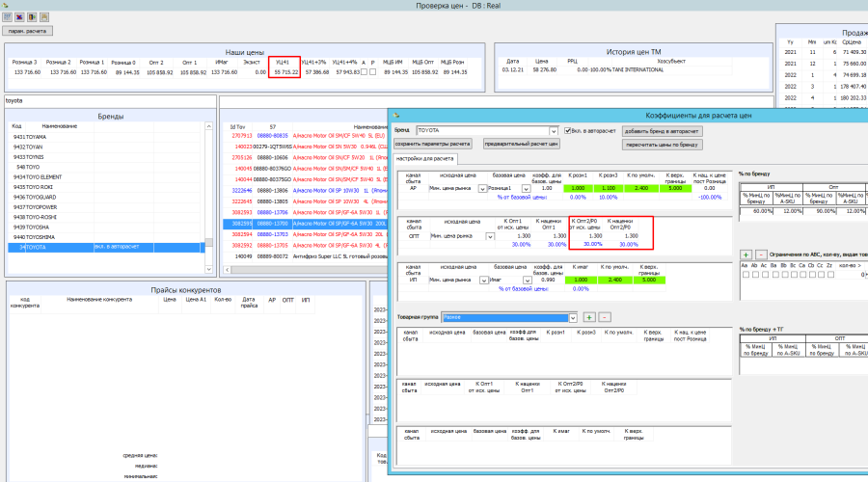Click the green К розн1 1.000 cell
The height and width of the screenshot is (482, 868).
tap(578, 188)
